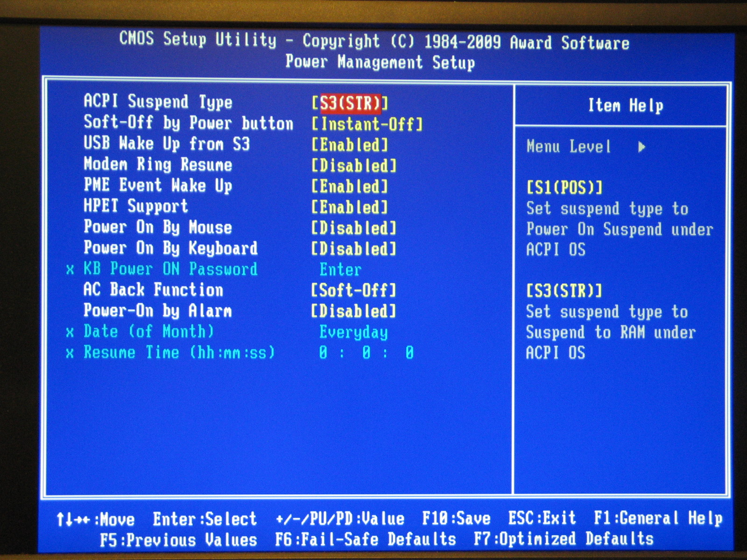Click the x marker beside KB Power ON Password
The image size is (747, 560).
[70, 270]
